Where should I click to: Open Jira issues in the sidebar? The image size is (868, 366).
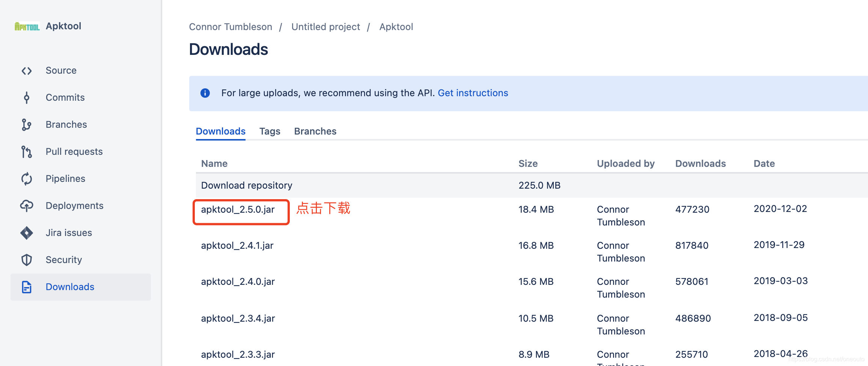pyautogui.click(x=69, y=233)
